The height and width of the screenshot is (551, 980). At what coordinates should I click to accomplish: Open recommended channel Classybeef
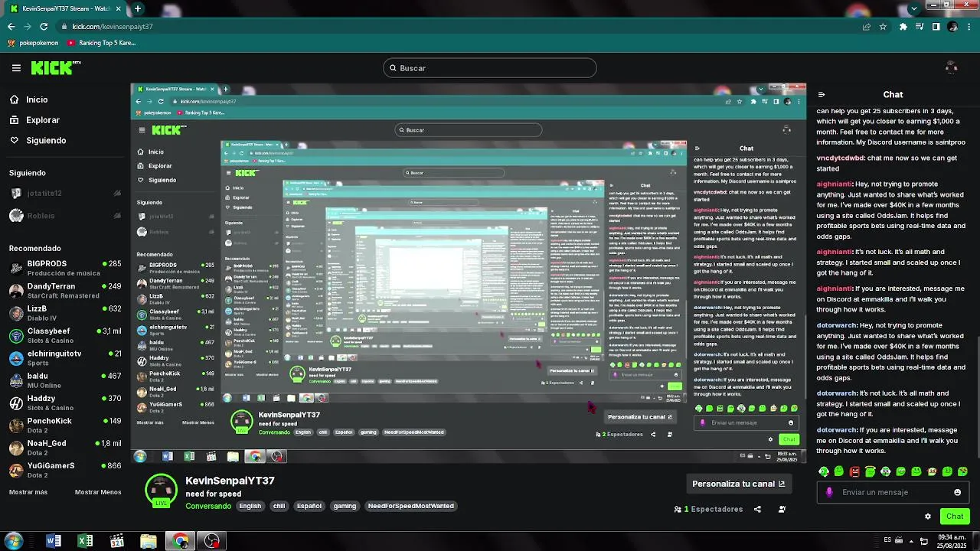click(65, 335)
